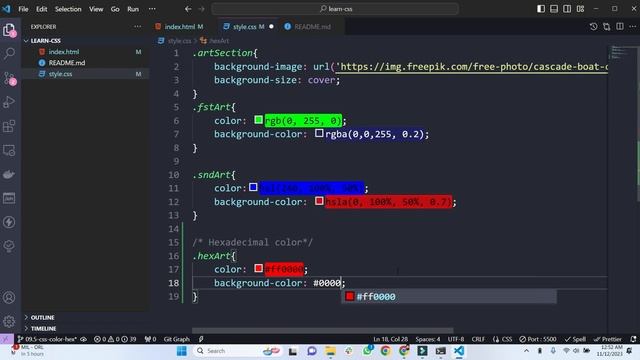Change Spaces: 4 indentation setting
This screenshot has width=640, height=360.
[x=428, y=339]
